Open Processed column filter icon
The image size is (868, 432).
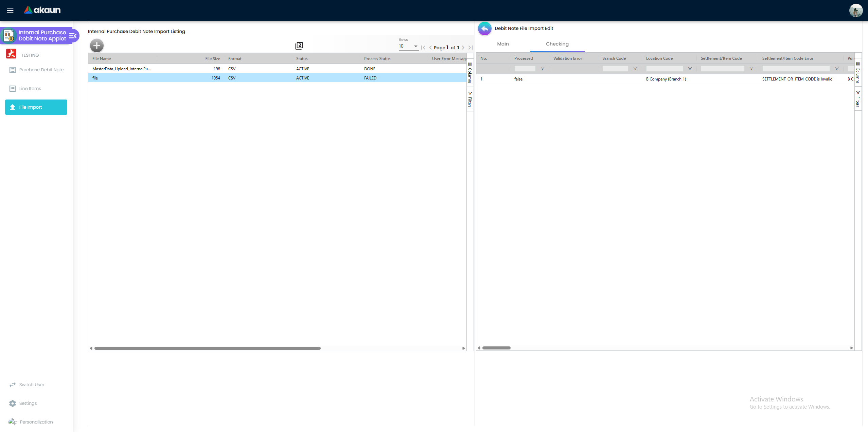point(543,69)
